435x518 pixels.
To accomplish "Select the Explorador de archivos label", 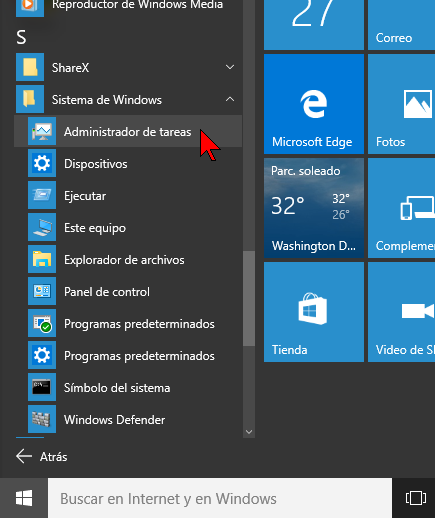I will (124, 260).
